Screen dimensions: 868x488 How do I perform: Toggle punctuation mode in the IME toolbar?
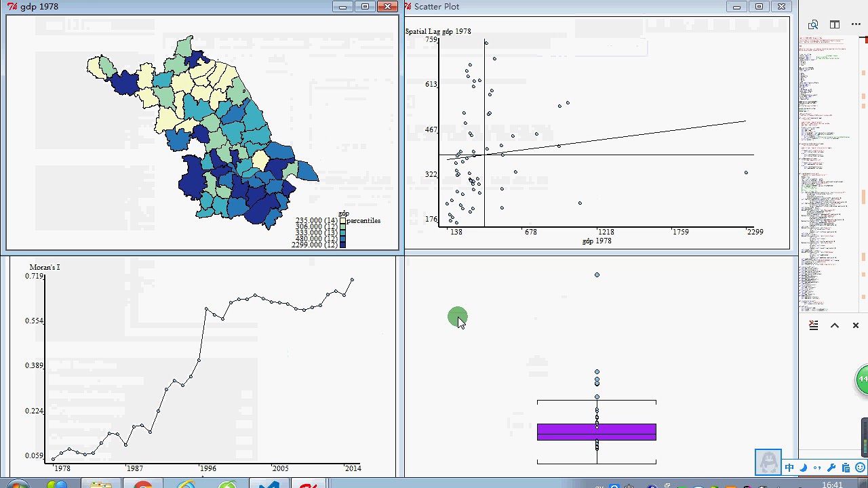pos(816,468)
